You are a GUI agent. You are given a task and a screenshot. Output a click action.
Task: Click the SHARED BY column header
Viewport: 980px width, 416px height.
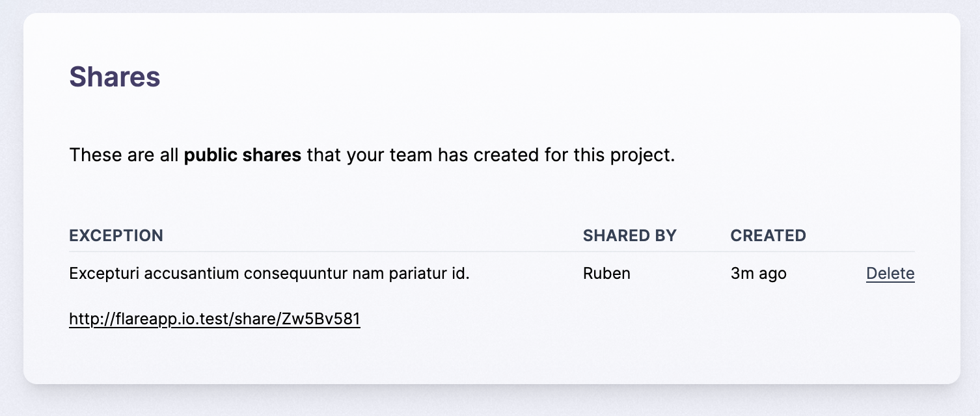629,235
